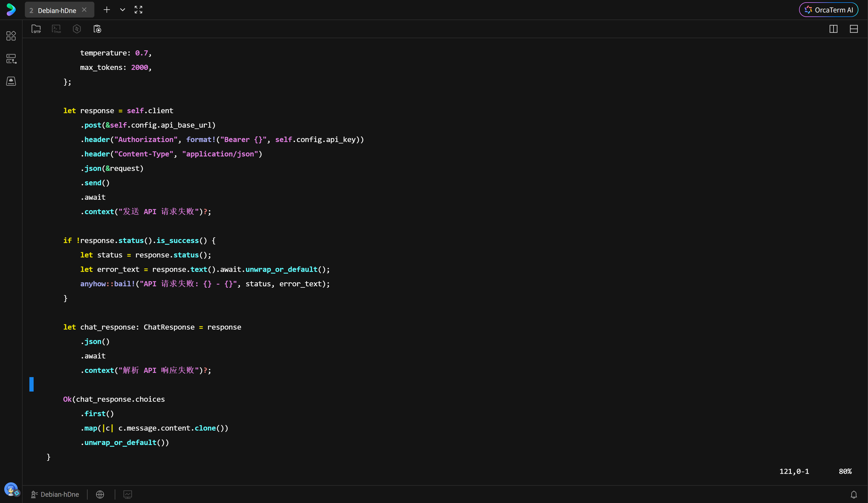Image resolution: width=868 pixels, height=503 pixels.
Task: Click the globe network icon in status bar
Action: pyautogui.click(x=100, y=495)
